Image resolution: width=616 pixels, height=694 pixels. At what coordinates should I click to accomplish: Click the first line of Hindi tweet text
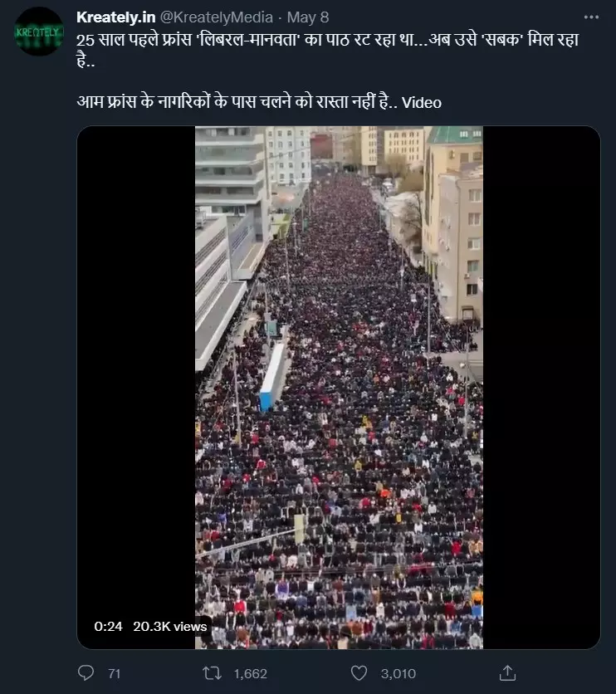point(327,40)
